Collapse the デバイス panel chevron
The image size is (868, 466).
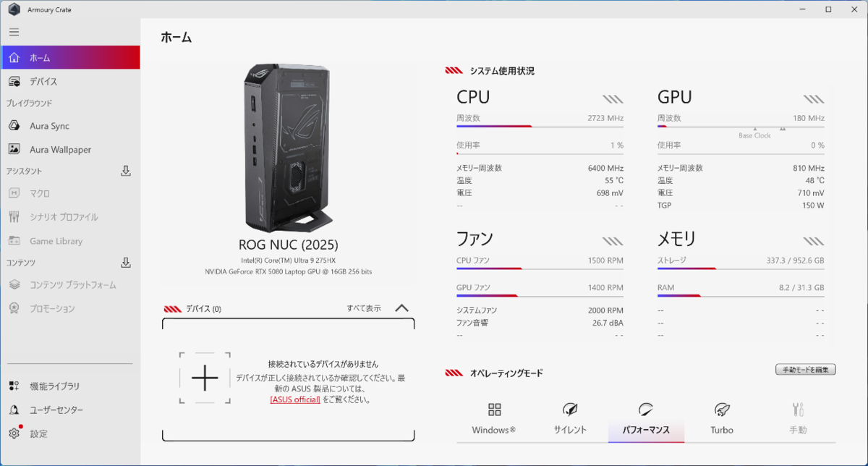(x=402, y=308)
